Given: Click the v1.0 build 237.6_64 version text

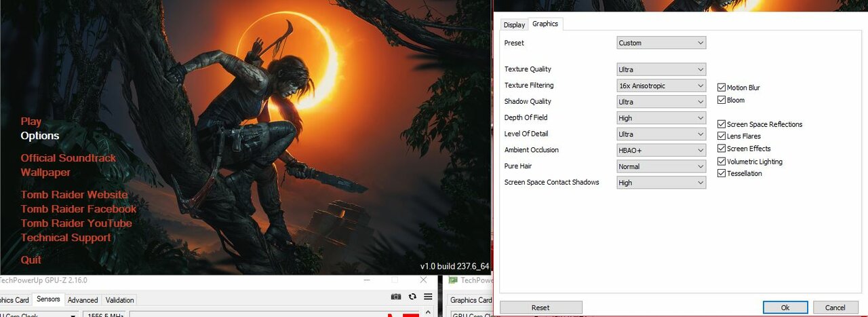Looking at the screenshot, I should coord(454,266).
